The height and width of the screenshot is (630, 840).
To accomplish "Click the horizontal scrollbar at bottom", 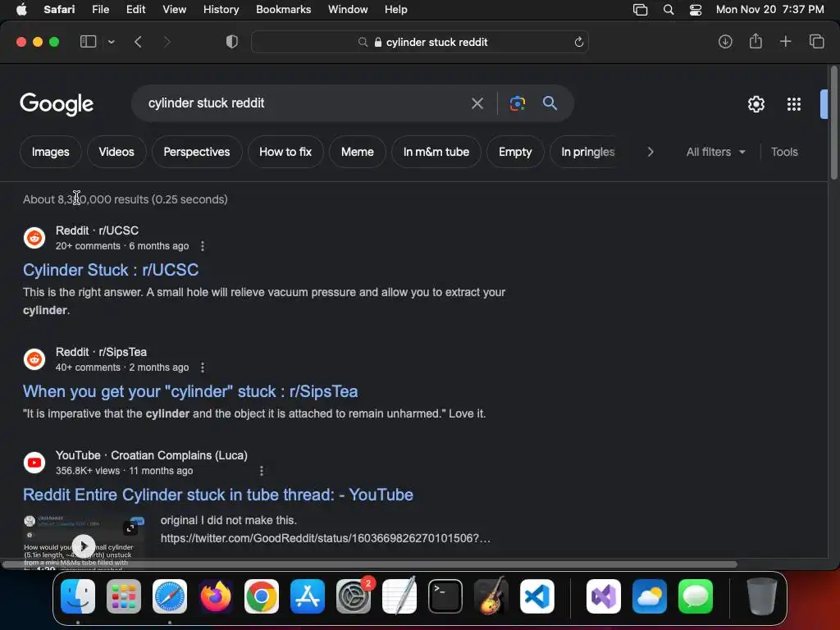I will pyautogui.click(x=370, y=564).
